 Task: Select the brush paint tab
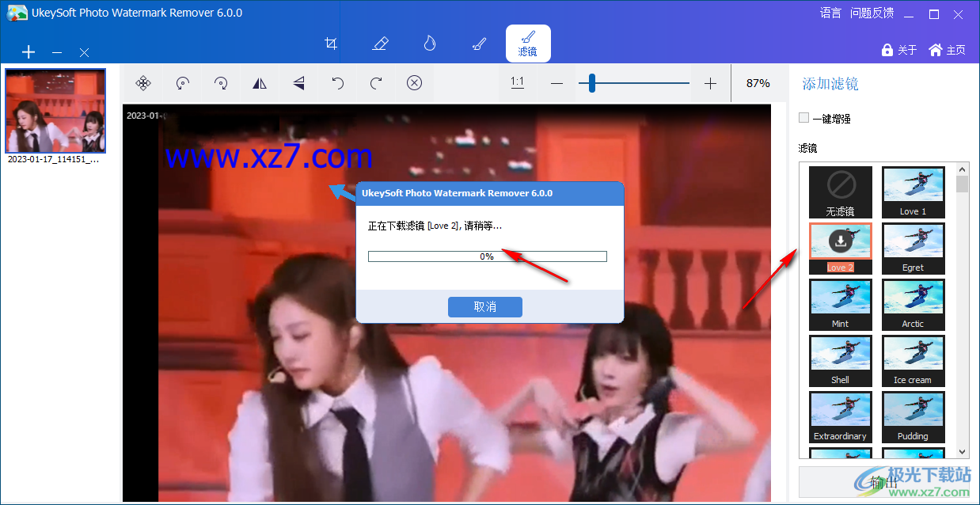(478, 44)
